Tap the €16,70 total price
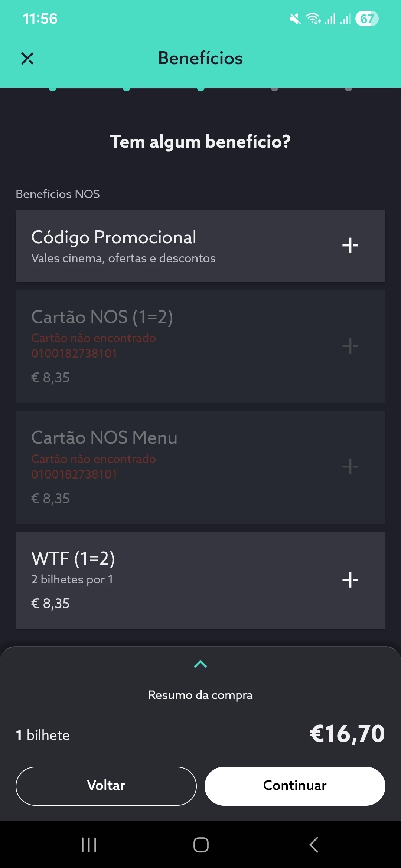The image size is (401, 868). [x=347, y=734]
